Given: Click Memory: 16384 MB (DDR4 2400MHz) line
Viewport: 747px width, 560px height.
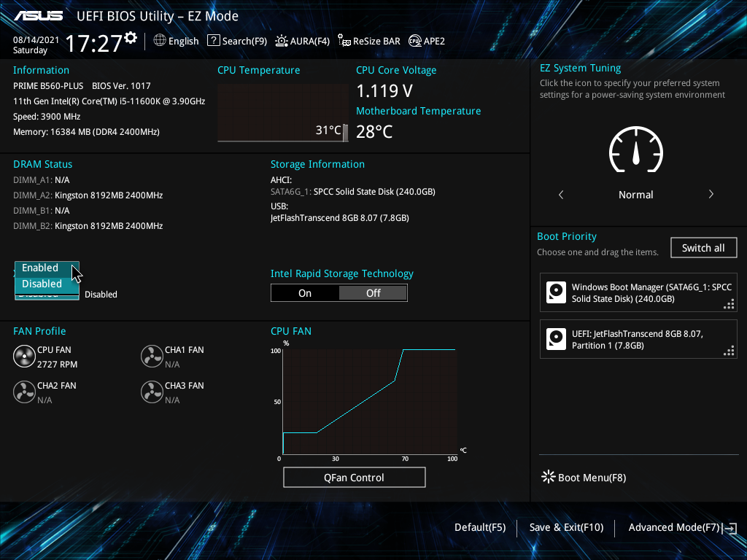Looking at the screenshot, I should coord(86,131).
